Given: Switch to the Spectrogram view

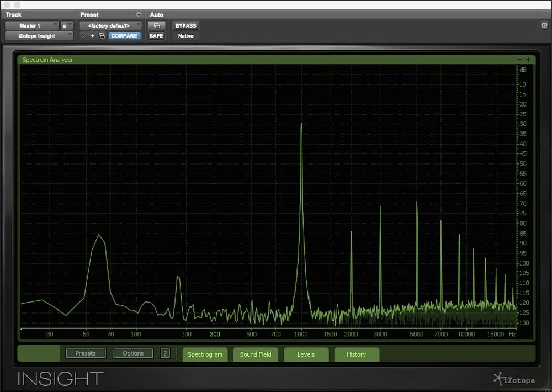Looking at the screenshot, I should pyautogui.click(x=205, y=355).
